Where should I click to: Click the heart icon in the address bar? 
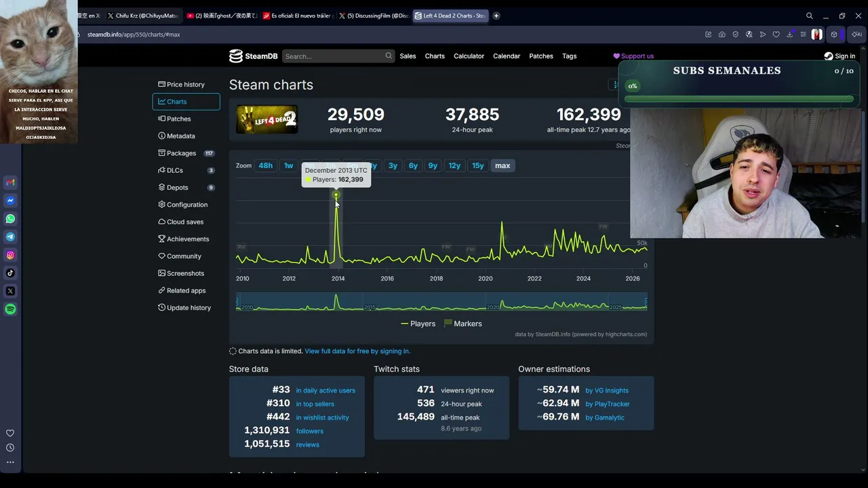tap(776, 35)
